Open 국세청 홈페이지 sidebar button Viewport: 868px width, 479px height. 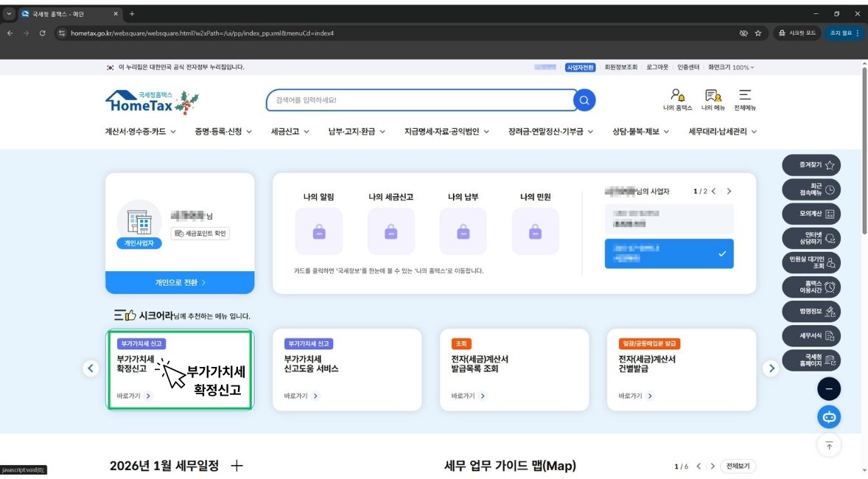pos(811,360)
